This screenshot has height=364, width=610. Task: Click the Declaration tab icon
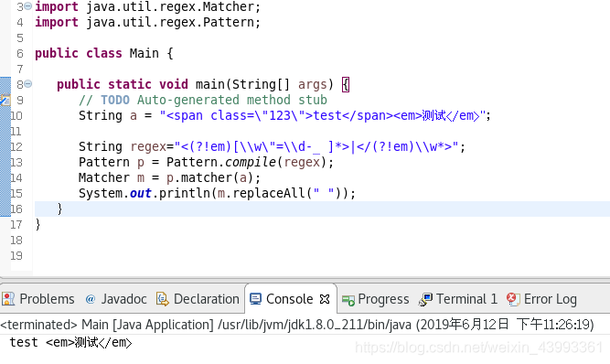click(162, 299)
